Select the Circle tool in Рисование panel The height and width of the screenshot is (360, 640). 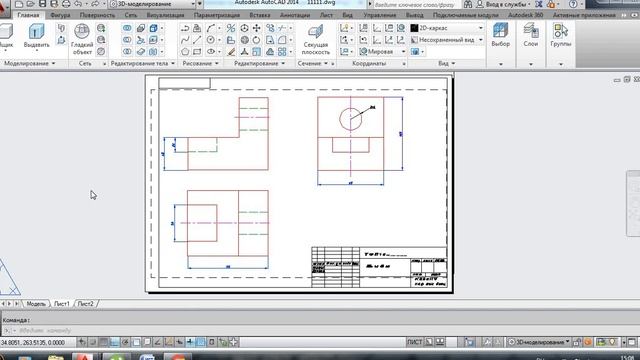pyautogui.click(x=211, y=40)
